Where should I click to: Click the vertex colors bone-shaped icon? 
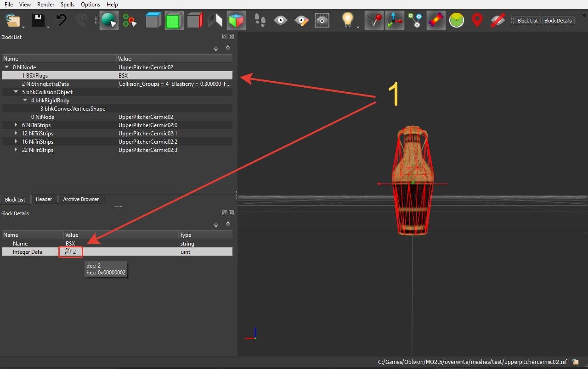tap(435, 21)
